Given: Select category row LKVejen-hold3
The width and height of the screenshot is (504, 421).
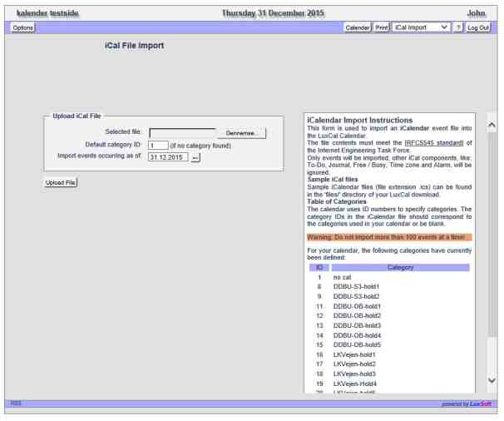Looking at the screenshot, I should click(389, 374).
